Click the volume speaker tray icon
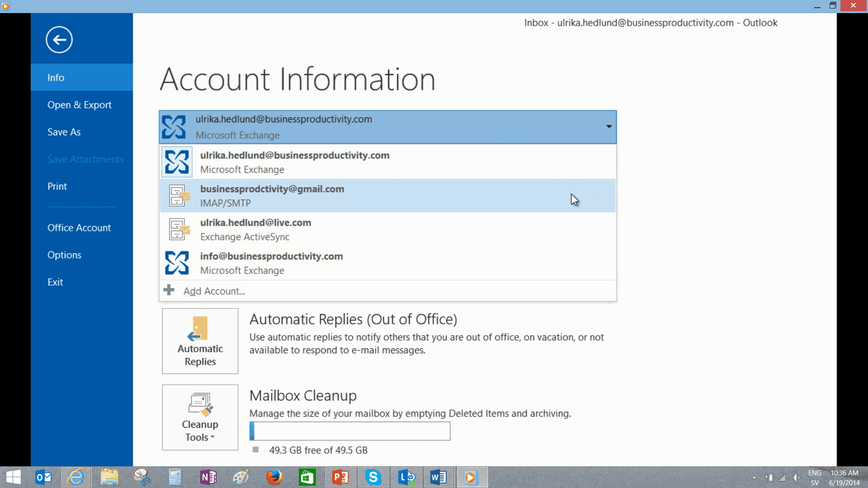 pos(795,478)
